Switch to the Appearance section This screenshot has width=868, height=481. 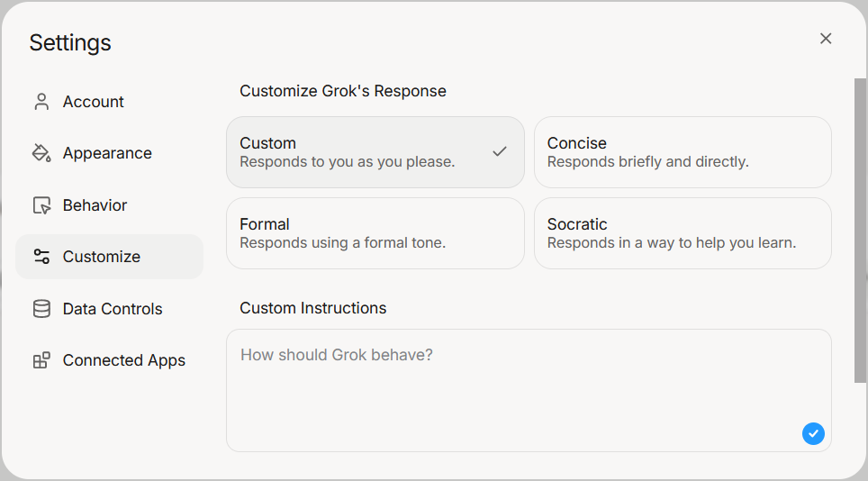click(x=107, y=153)
